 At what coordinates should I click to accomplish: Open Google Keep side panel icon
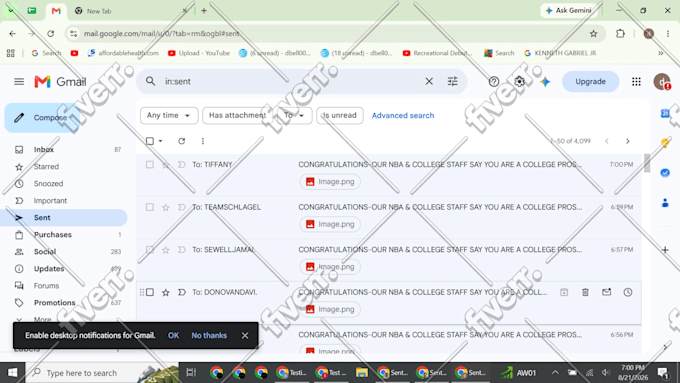665,143
